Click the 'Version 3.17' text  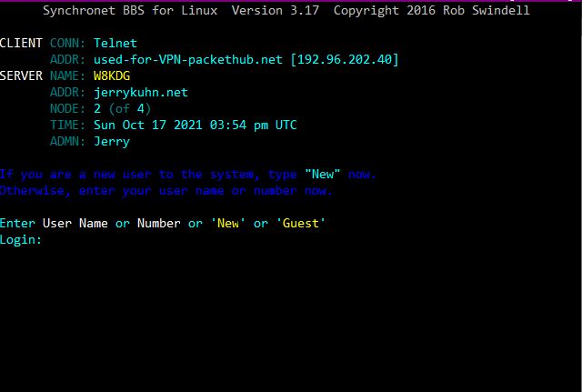click(275, 10)
